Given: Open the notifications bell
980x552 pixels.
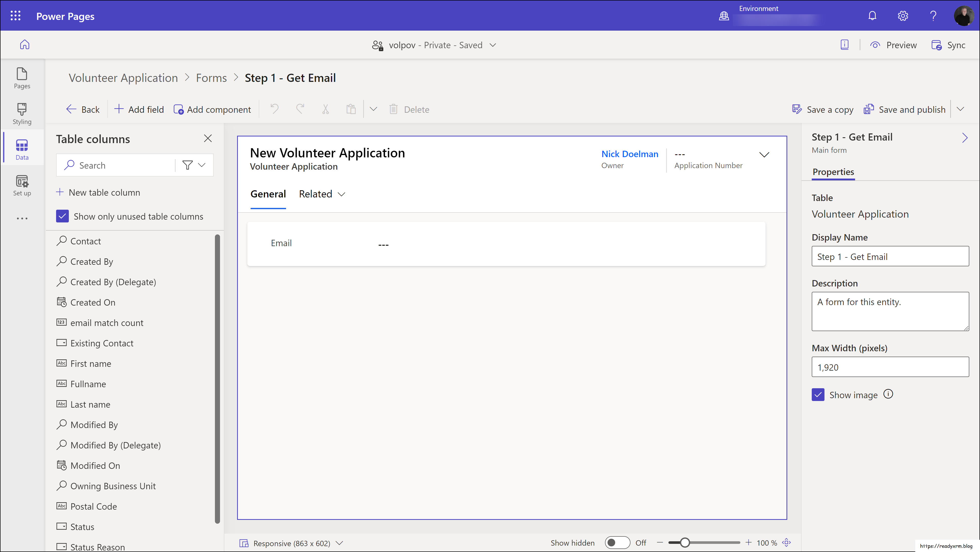Looking at the screenshot, I should pyautogui.click(x=872, y=16).
